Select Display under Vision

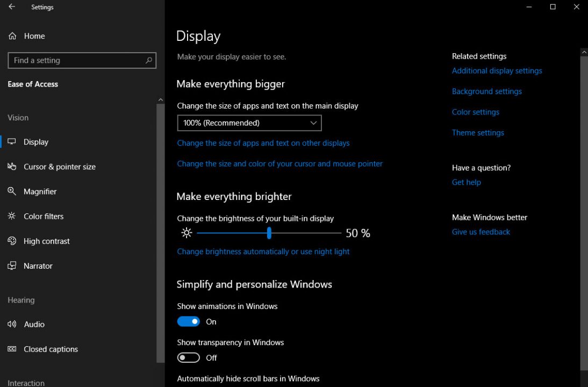pos(36,141)
